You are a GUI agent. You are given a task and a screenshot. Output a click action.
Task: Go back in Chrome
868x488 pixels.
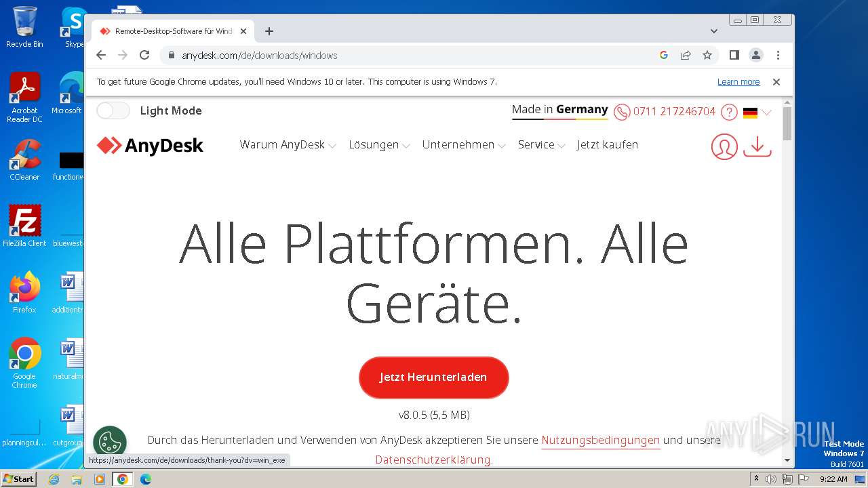click(101, 56)
